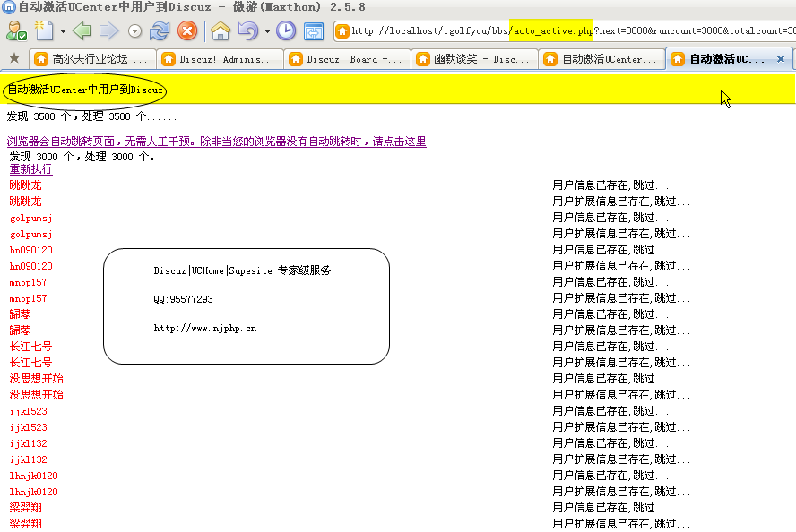
Task: Click hn090120 in the 用户扩展信息已存在 row
Action: (31, 266)
